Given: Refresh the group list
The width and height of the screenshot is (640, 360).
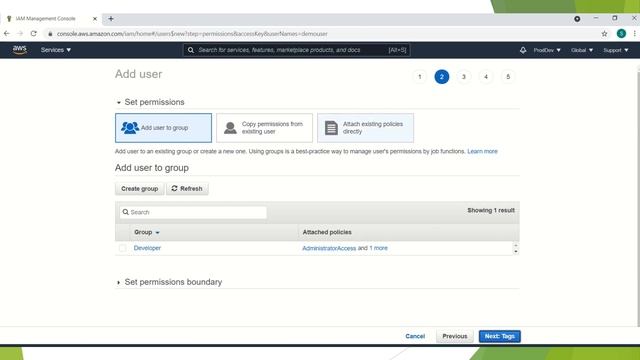Looking at the screenshot, I should click(187, 189).
